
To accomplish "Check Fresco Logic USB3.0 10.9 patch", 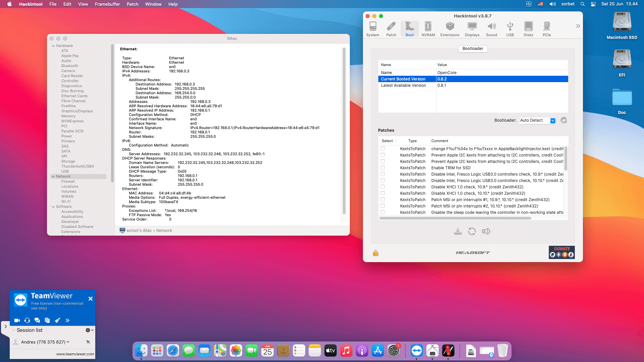I will pos(383,174).
